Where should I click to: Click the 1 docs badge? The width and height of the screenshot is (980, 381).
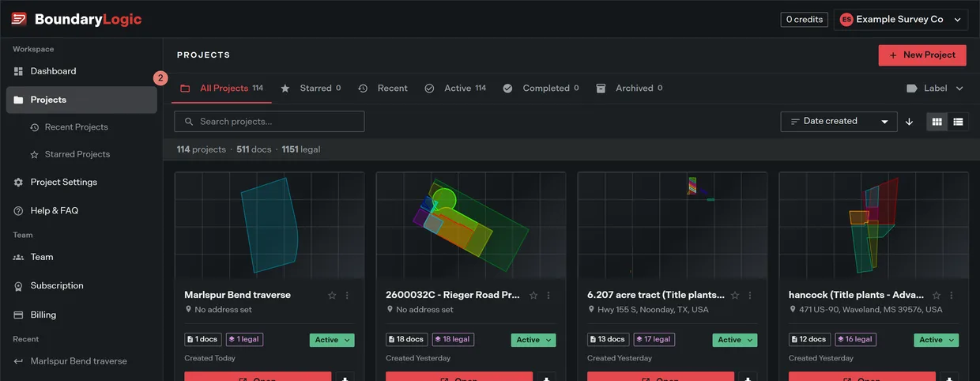[x=203, y=340]
